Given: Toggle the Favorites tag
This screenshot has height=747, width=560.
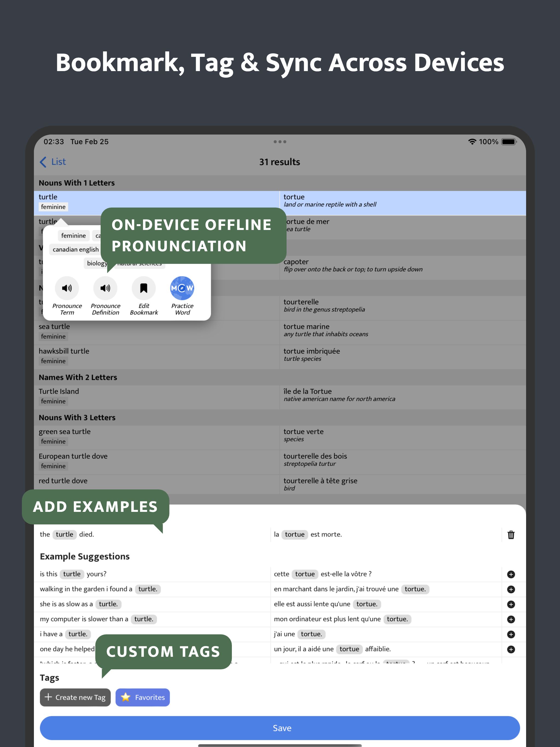Looking at the screenshot, I should (x=142, y=697).
